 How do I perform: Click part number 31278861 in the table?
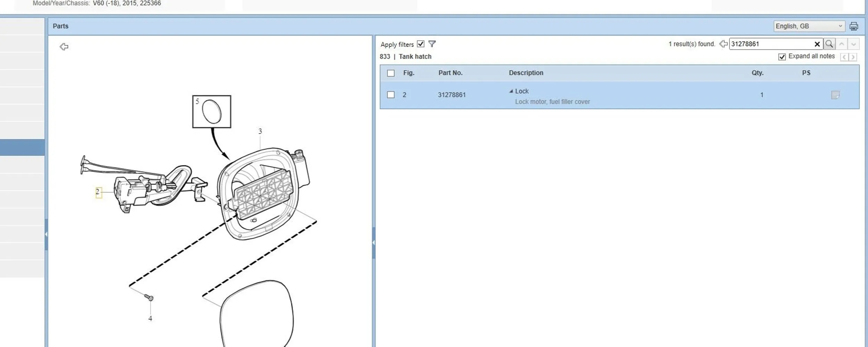pos(452,95)
